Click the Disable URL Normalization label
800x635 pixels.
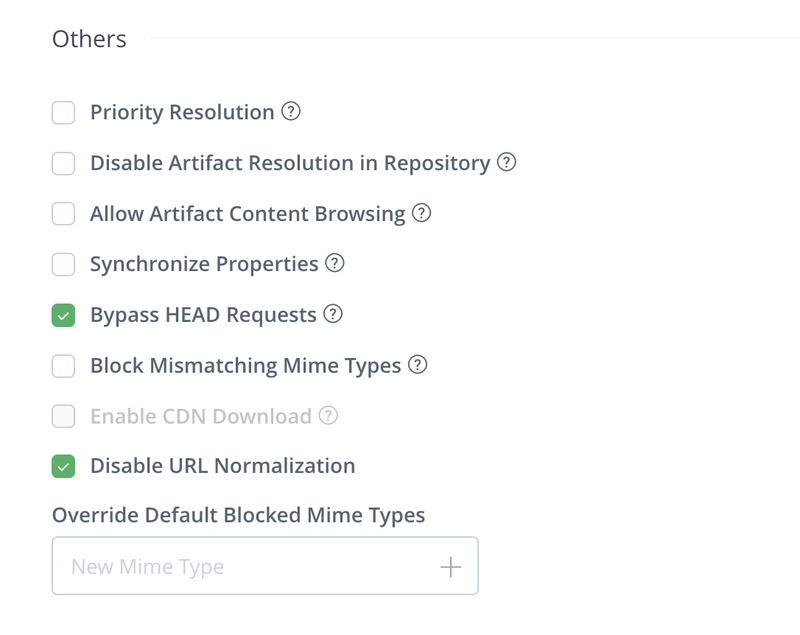(x=222, y=466)
